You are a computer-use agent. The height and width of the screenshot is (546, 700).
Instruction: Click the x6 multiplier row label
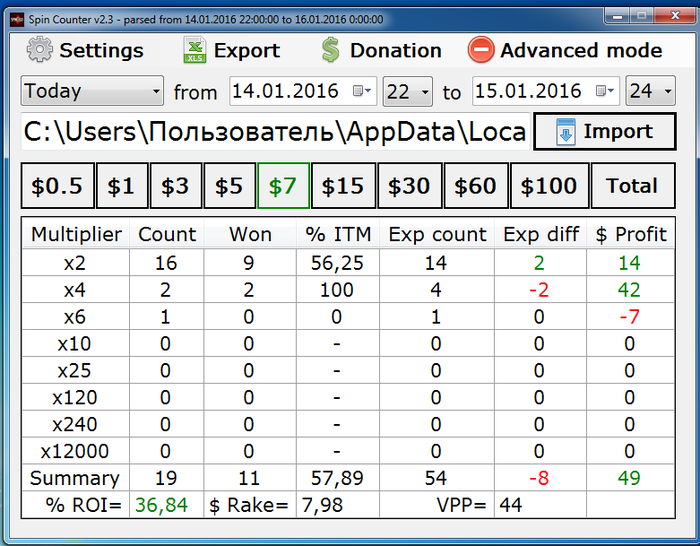point(75,317)
